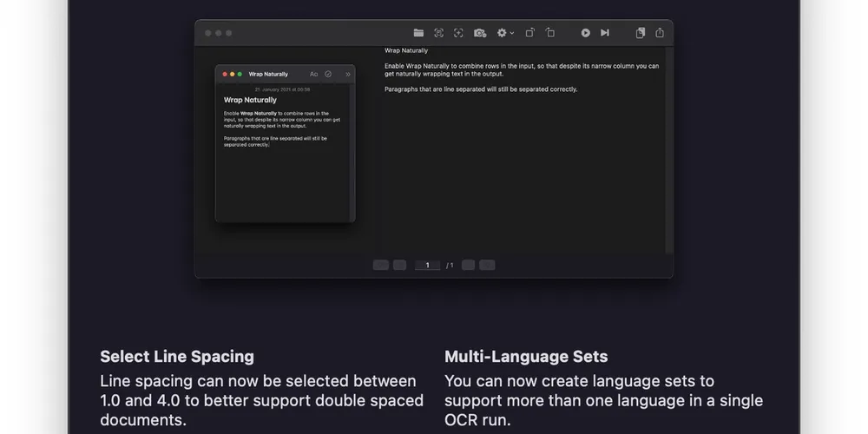Click the previous page navigation button
Image resolution: width=868 pixels, height=434 pixels.
click(x=399, y=265)
